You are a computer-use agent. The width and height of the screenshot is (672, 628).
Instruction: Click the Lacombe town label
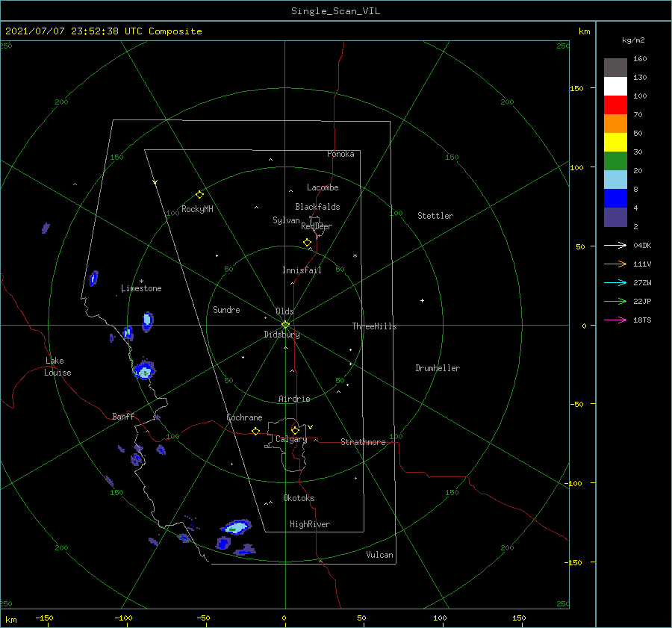[323, 187]
